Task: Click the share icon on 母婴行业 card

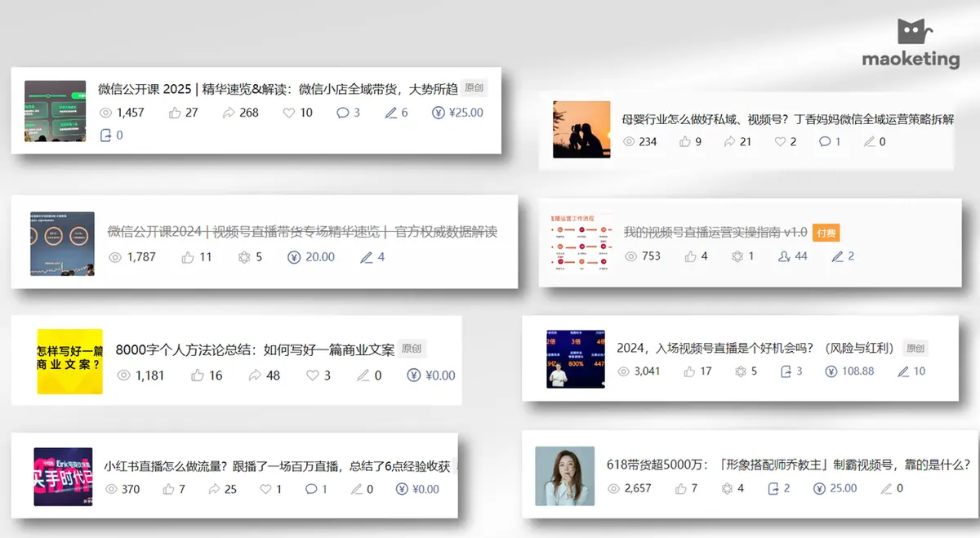Action: coord(729,141)
